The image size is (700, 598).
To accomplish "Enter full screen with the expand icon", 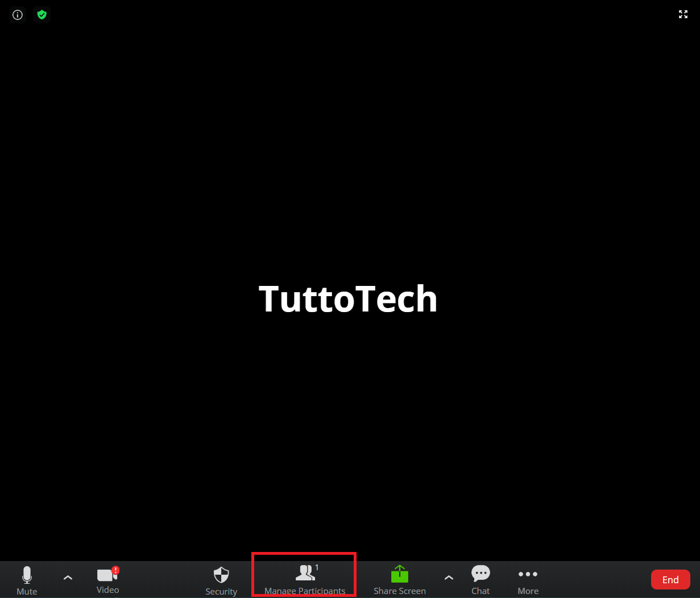I will 683,15.
